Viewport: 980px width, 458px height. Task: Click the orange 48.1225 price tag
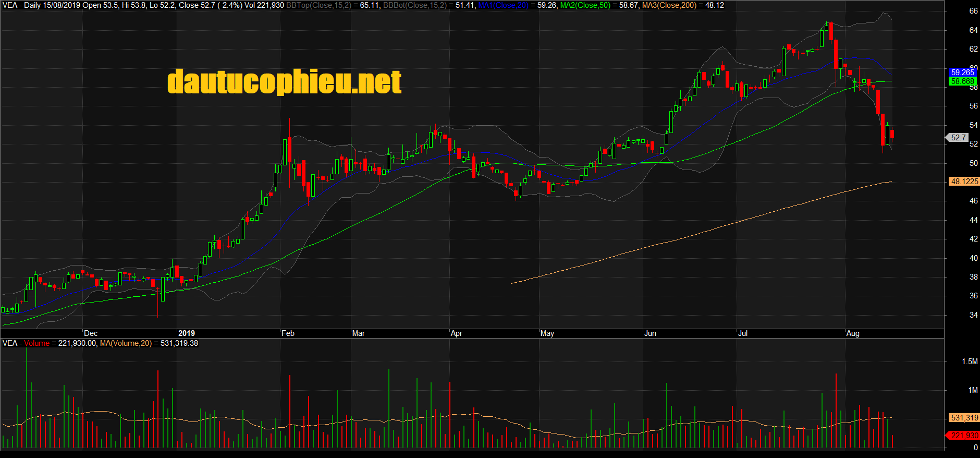[x=964, y=182]
